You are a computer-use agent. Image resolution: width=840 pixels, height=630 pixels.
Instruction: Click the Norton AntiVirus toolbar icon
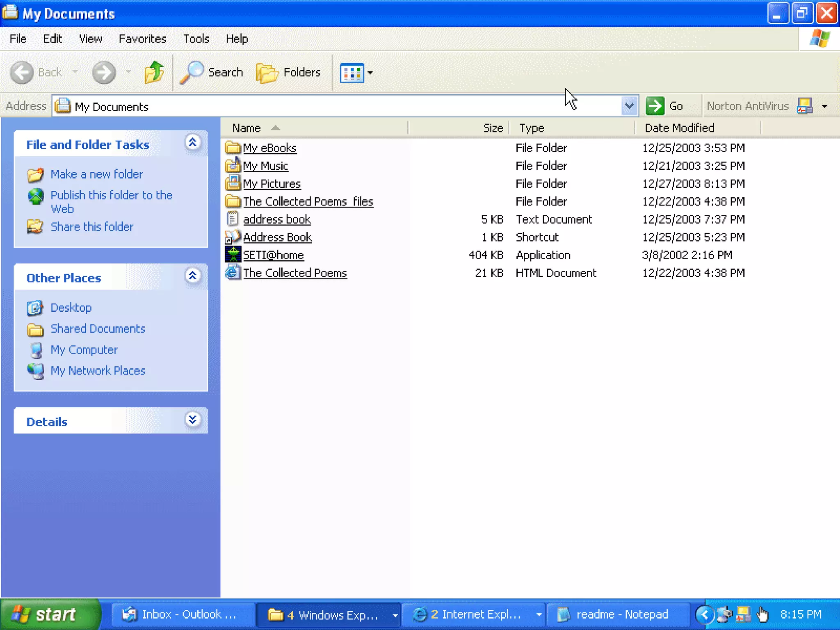point(804,106)
